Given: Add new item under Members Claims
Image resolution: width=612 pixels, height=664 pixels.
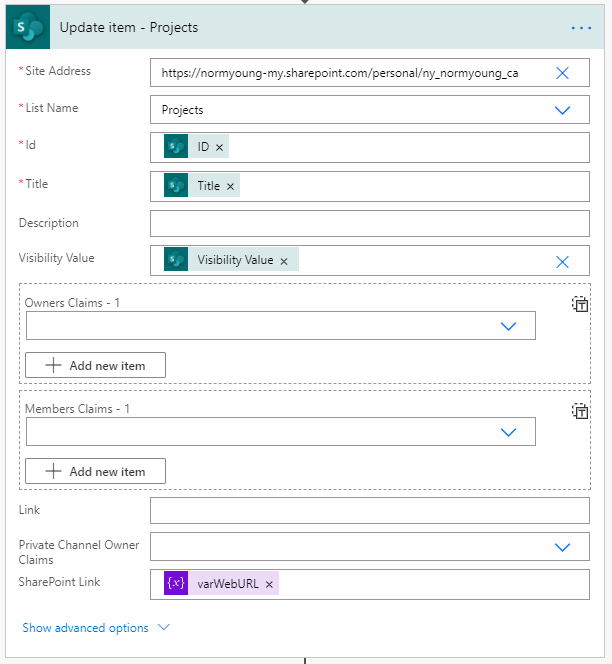Looking at the screenshot, I should pos(96,472).
